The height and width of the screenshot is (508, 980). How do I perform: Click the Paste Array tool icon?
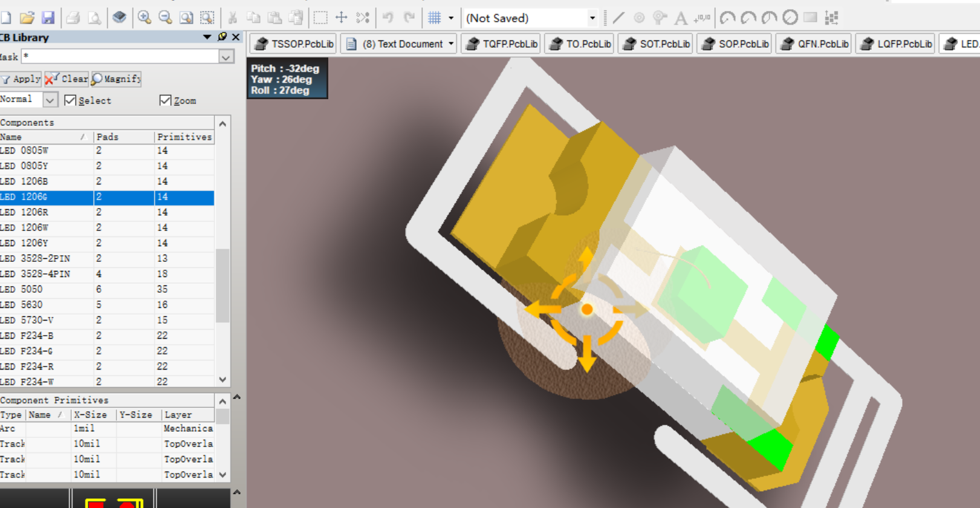(832, 18)
